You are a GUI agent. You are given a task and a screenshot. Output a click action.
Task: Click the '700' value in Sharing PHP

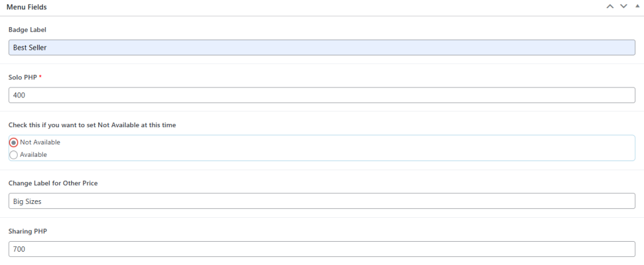pos(19,249)
